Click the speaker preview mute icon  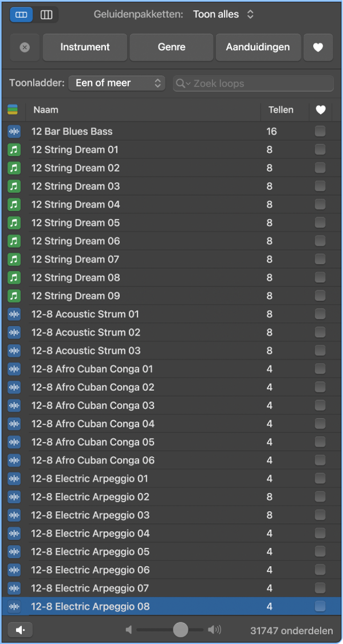point(19,630)
